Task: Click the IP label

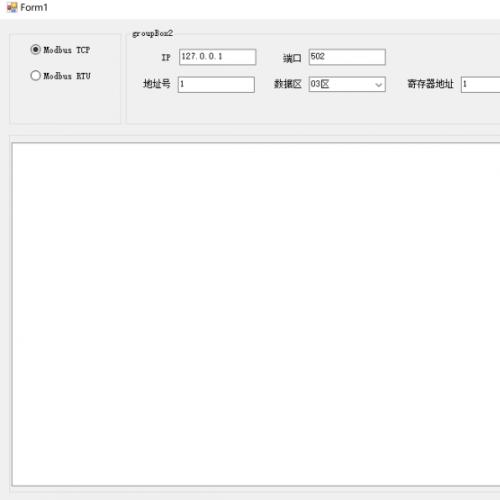Action: pos(166,57)
